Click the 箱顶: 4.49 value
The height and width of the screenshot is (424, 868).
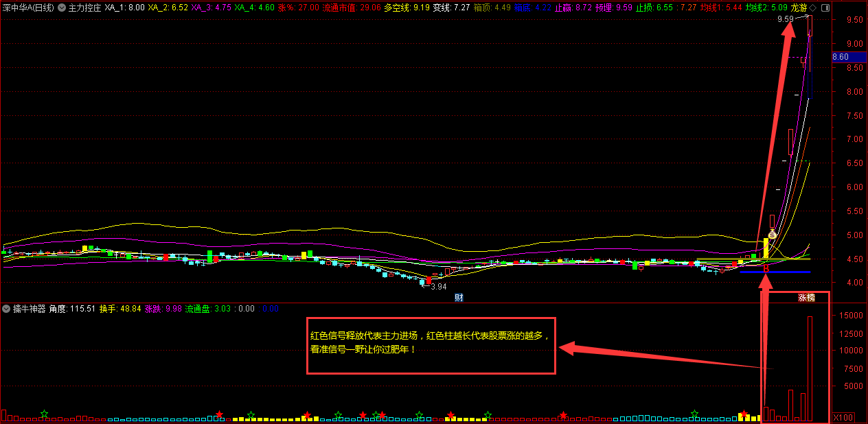pos(492,8)
